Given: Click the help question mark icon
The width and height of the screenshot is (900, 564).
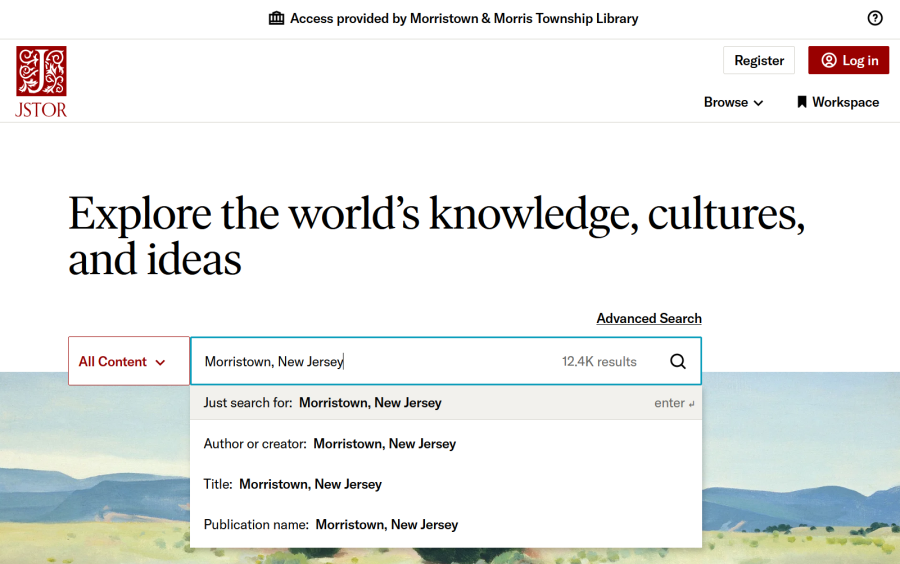Looking at the screenshot, I should (875, 18).
